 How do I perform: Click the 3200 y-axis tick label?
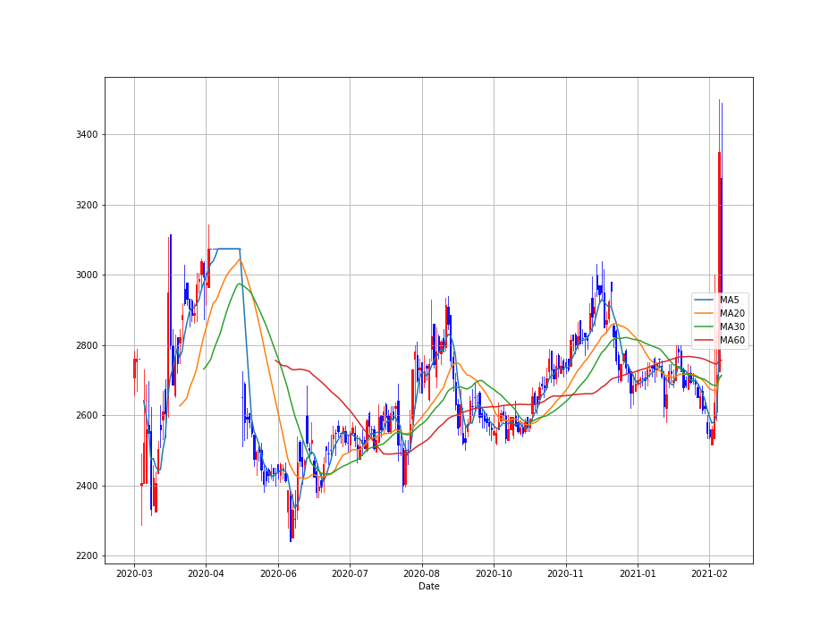coord(88,205)
